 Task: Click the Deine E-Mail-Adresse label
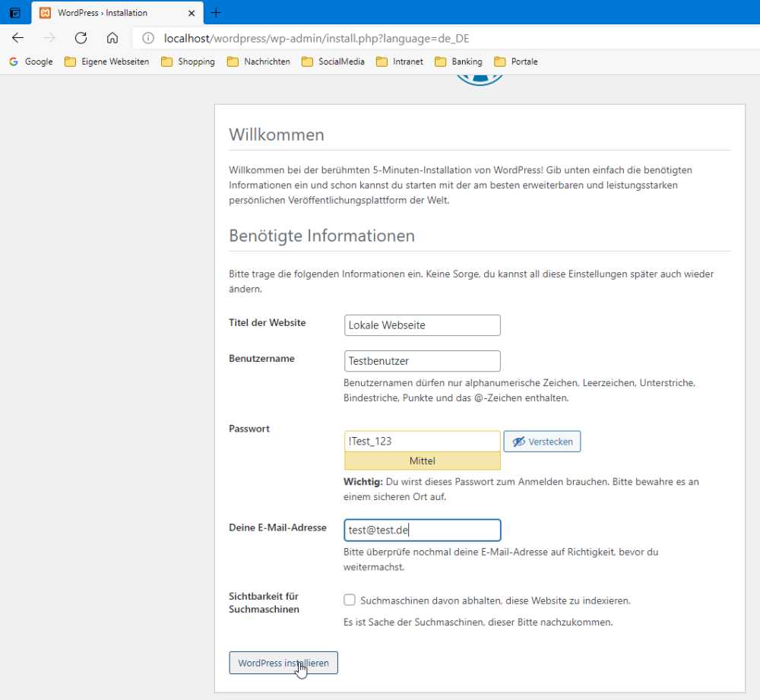277,528
